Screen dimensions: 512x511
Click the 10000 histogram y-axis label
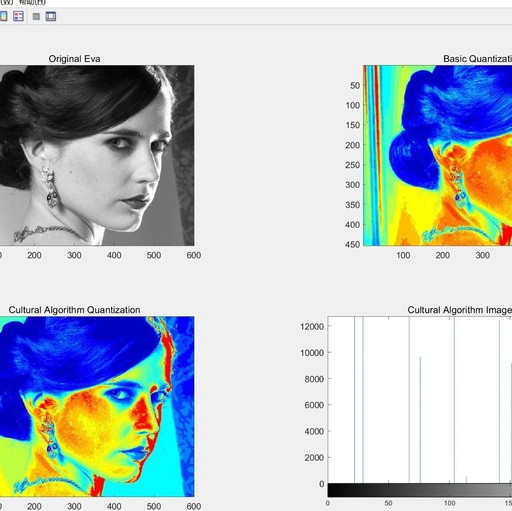click(312, 353)
